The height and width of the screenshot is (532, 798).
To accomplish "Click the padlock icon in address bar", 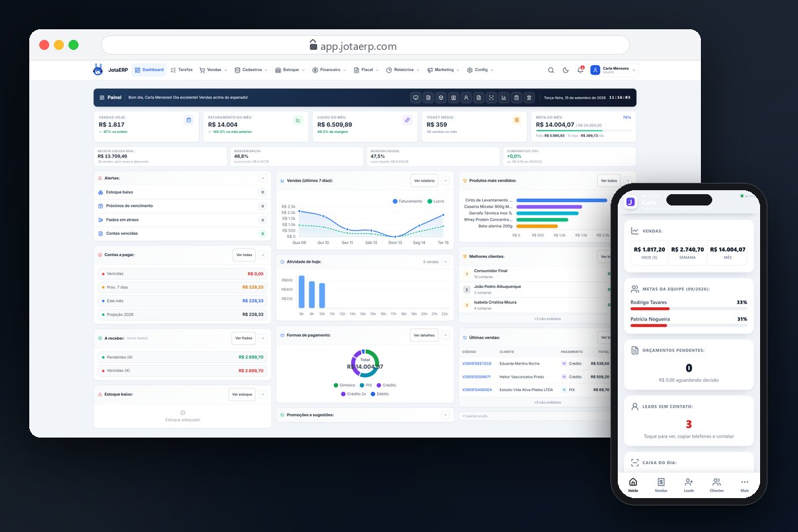I will point(314,45).
